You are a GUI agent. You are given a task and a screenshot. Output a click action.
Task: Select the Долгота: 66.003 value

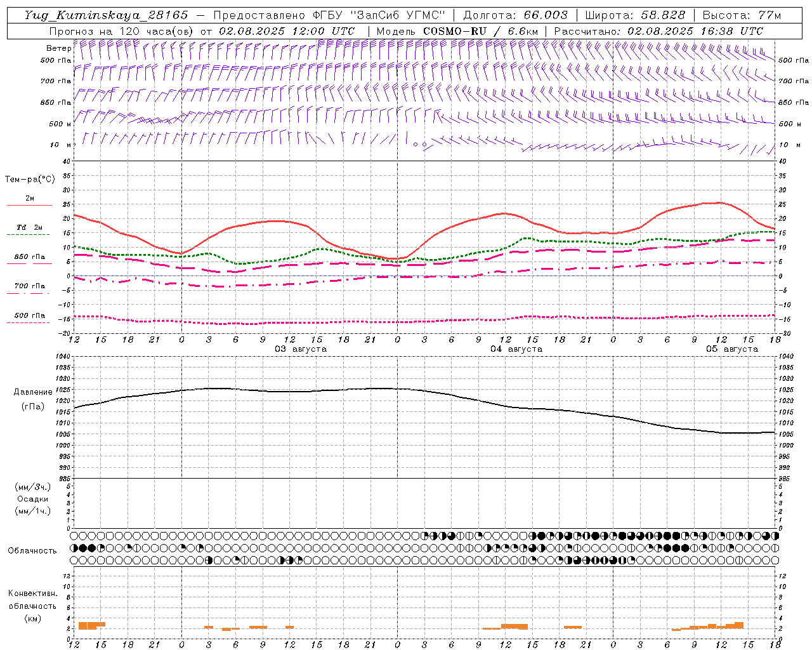[516, 15]
